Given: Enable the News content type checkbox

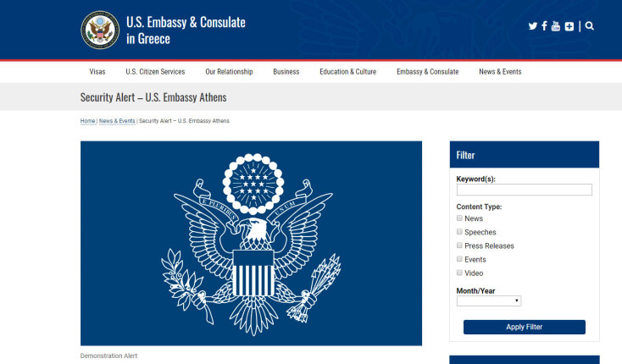Looking at the screenshot, I should [460, 218].
